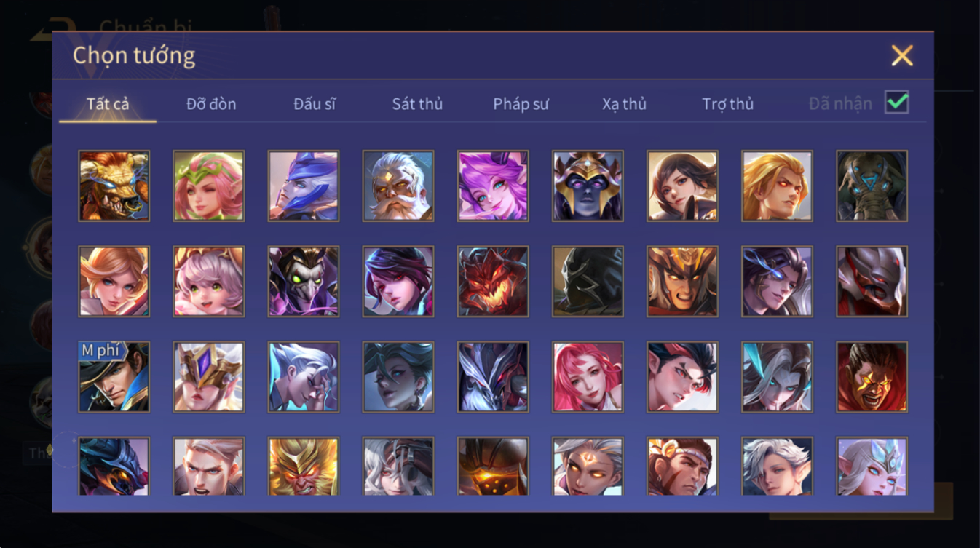Select the Tất cả tab
This screenshot has width=980, height=548.
pyautogui.click(x=108, y=104)
